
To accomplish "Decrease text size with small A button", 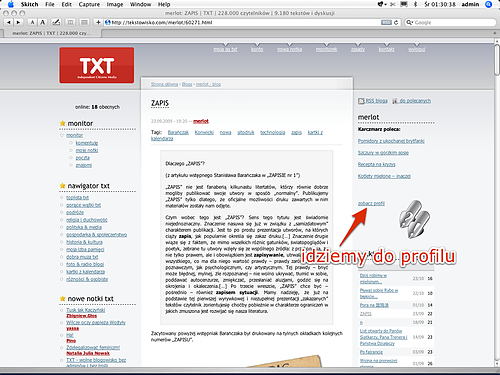I will coord(32,22).
